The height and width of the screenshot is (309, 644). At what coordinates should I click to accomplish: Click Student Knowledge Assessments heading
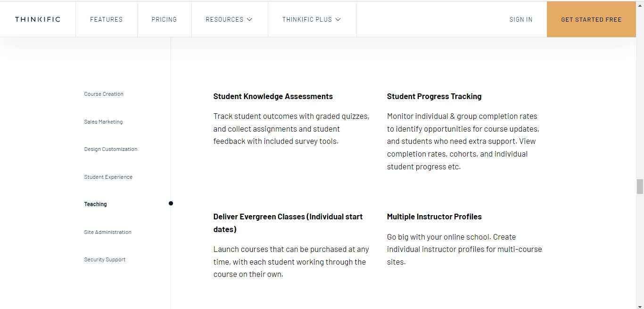(x=273, y=96)
